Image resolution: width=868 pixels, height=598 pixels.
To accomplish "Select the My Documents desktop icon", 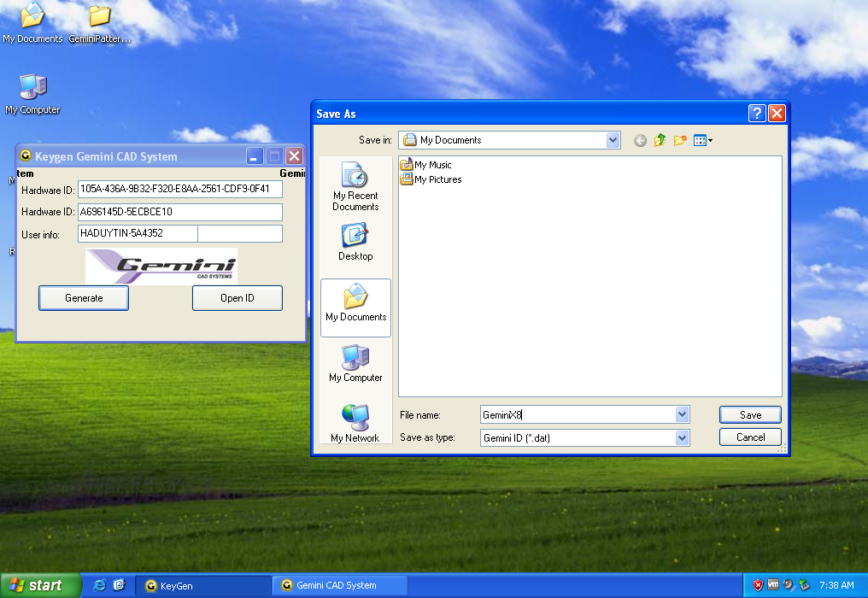I will point(32,23).
